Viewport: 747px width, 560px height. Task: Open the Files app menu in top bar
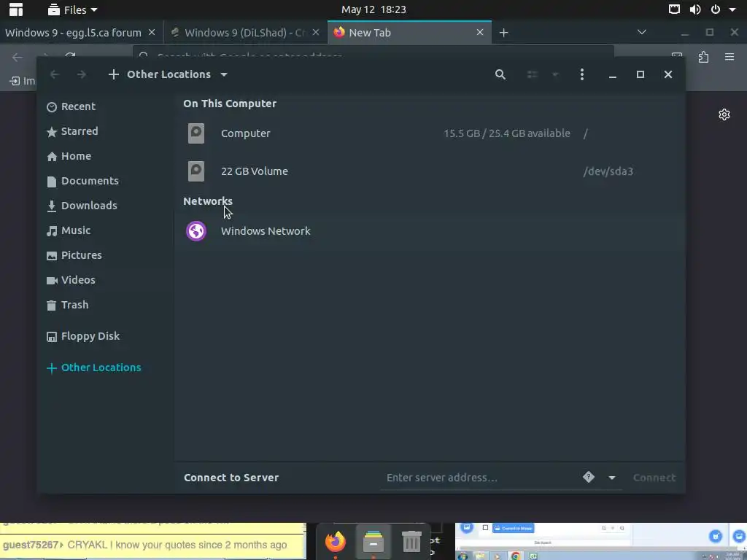click(x=73, y=9)
